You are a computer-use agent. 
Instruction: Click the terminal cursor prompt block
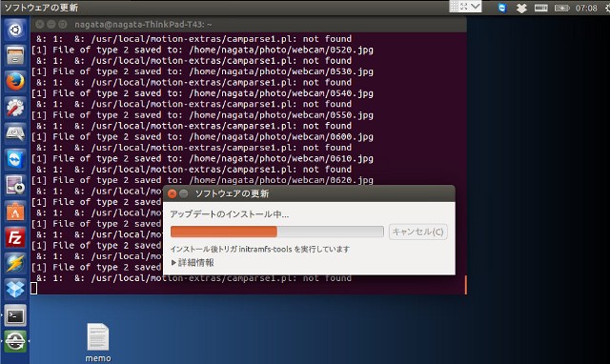click(34, 289)
